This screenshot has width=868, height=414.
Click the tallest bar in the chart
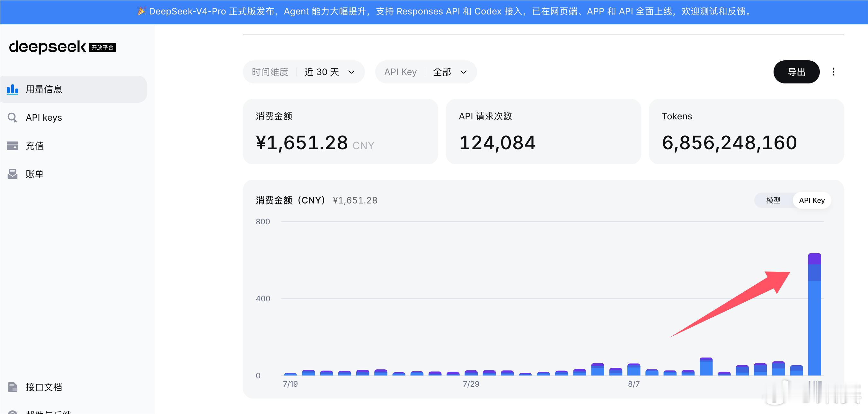pos(814,314)
